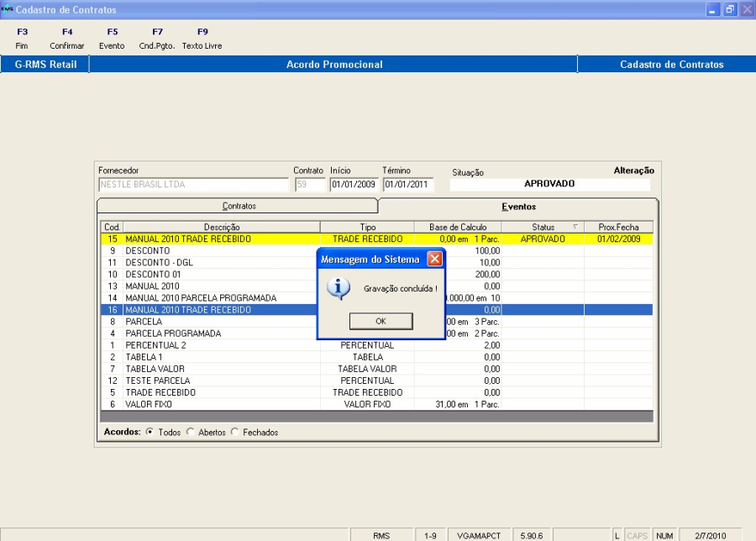Select the Eventos tab

(x=518, y=207)
